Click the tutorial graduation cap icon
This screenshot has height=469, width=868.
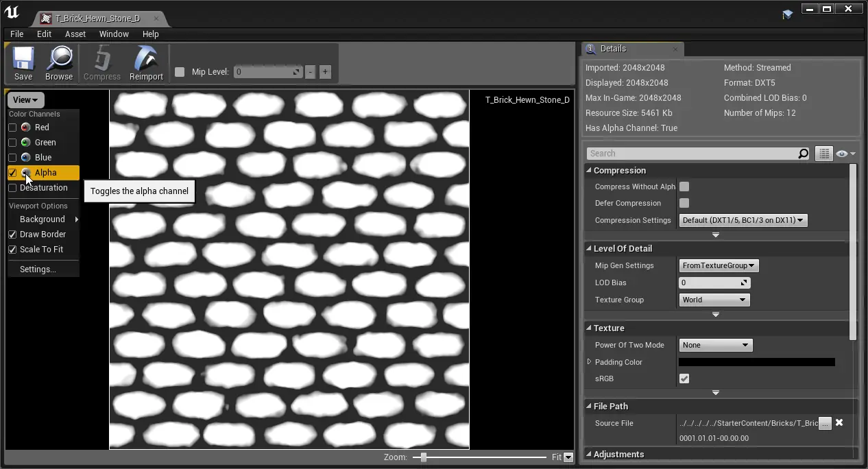[787, 14]
